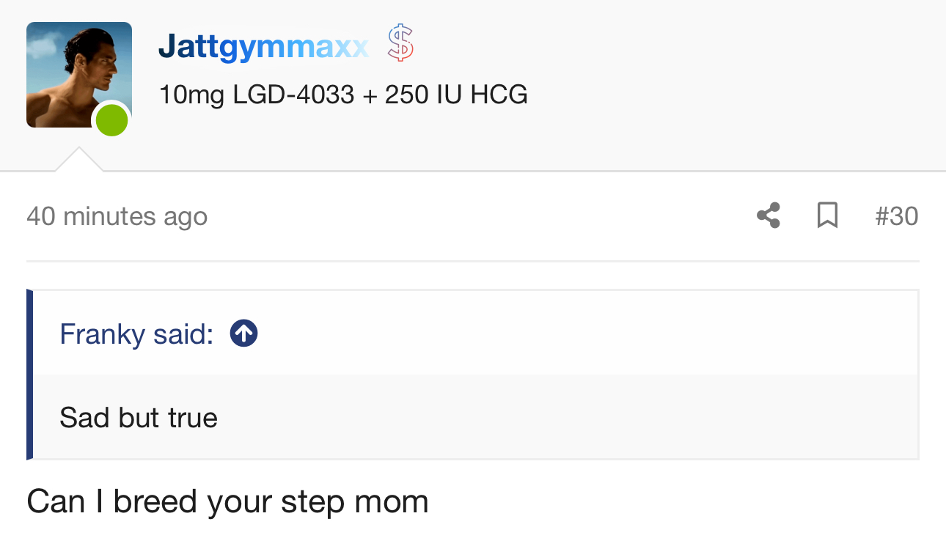Click the post text "Can I breed your step mom"
946x560 pixels.
pyautogui.click(x=227, y=503)
